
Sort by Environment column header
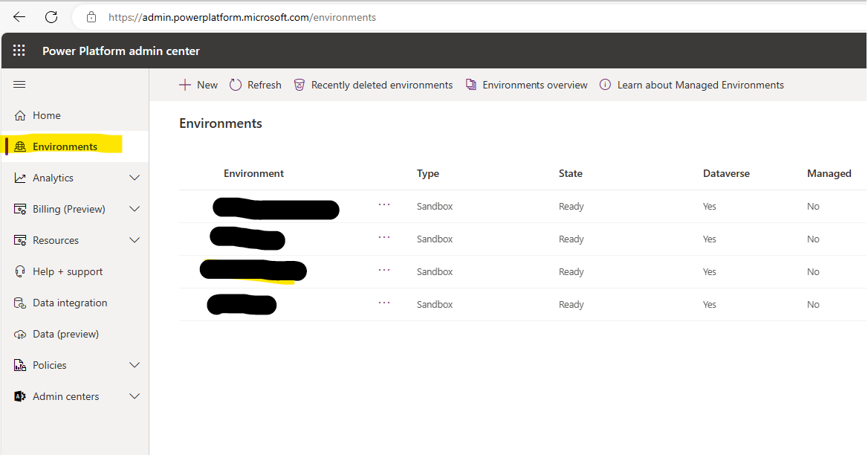point(253,173)
